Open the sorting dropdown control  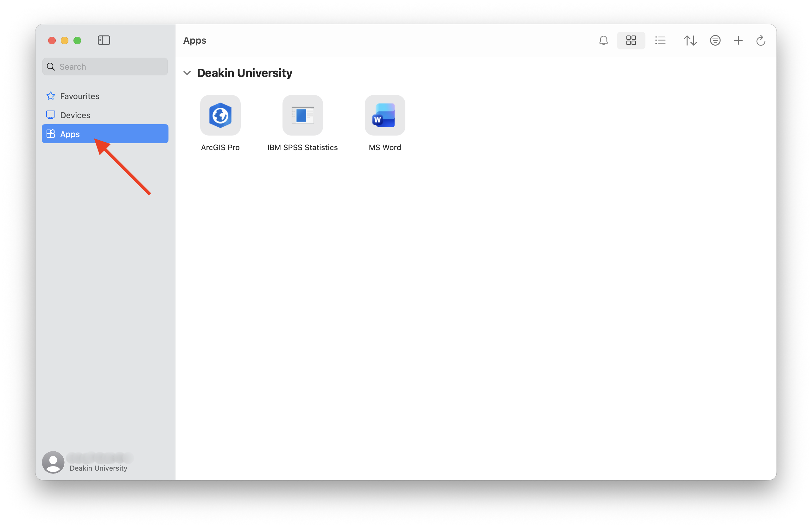(690, 40)
